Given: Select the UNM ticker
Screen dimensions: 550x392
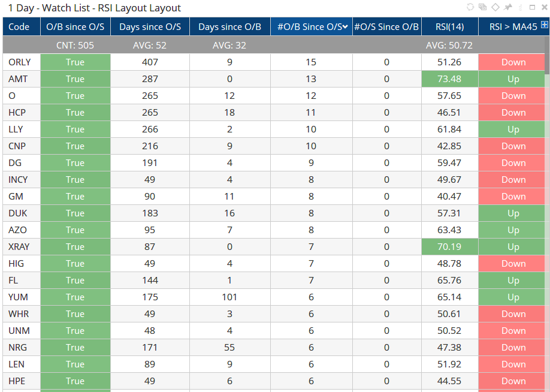Looking at the screenshot, I should [19, 331].
